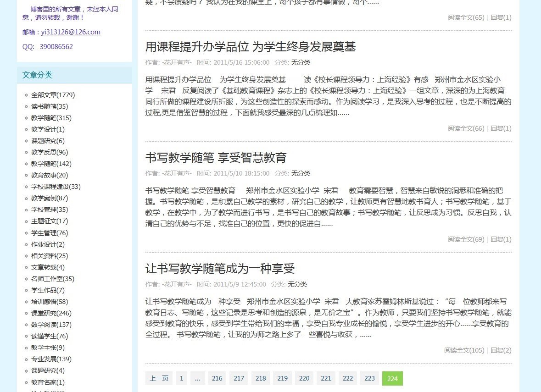Image resolution: width=541 pixels, height=392 pixels.
Task: Go to page 220
Action: (x=304, y=378)
